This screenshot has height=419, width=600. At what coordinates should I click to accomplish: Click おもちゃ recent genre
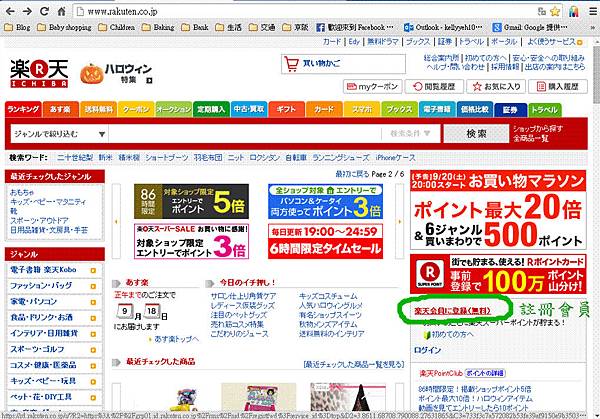point(22,192)
